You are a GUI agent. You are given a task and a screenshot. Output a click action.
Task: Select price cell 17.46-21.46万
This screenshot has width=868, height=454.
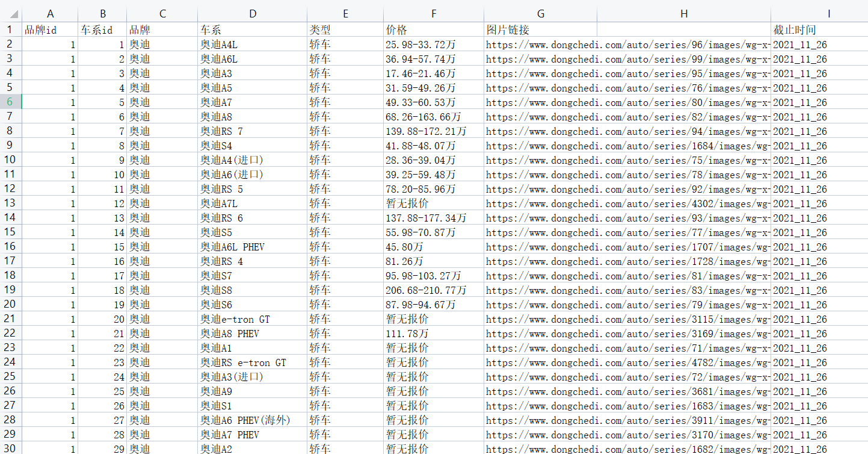(434, 73)
